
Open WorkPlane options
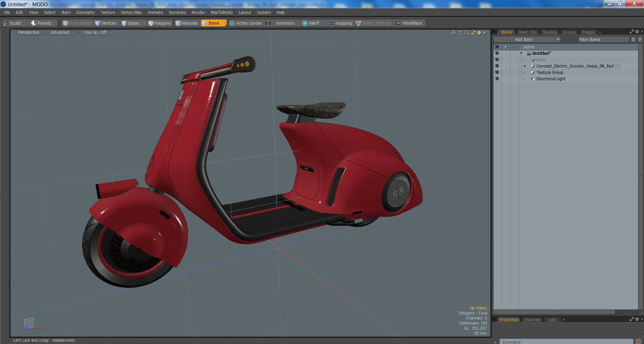[x=409, y=23]
